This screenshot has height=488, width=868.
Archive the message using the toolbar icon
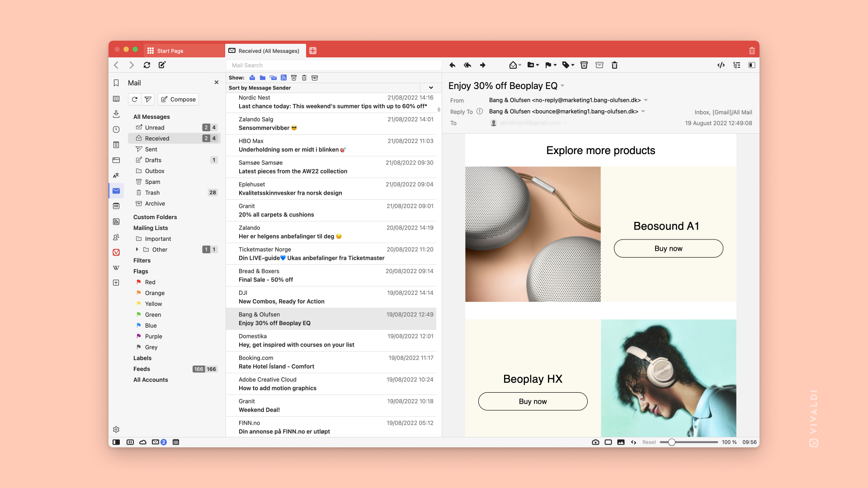(599, 65)
